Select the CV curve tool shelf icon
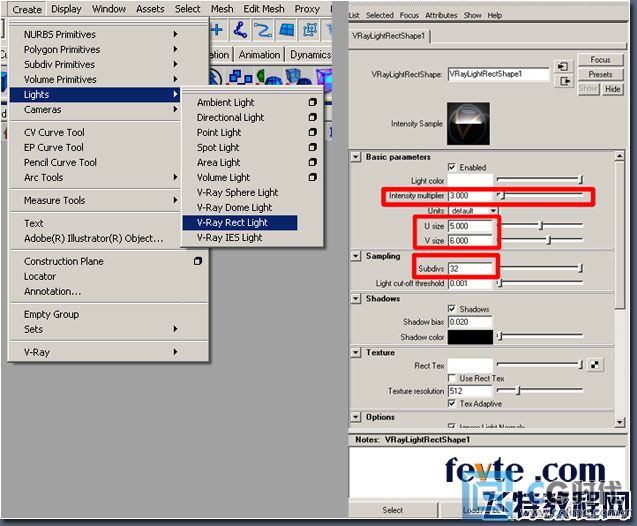This screenshot has width=637, height=526. (x=240, y=30)
